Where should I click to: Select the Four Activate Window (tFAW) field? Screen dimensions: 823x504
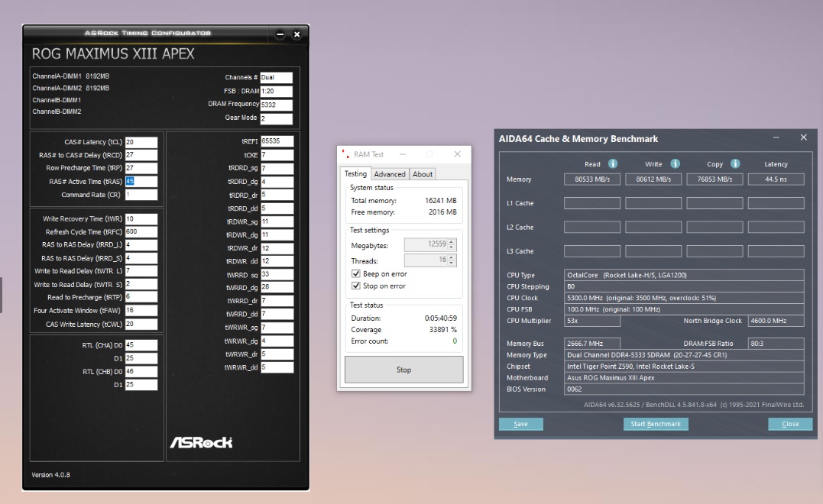click(141, 311)
